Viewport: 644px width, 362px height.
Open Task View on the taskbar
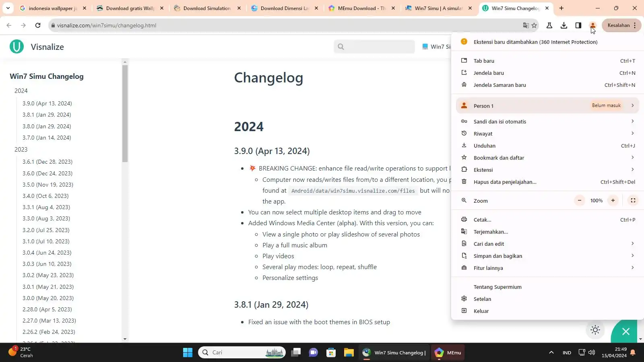[x=296, y=353]
